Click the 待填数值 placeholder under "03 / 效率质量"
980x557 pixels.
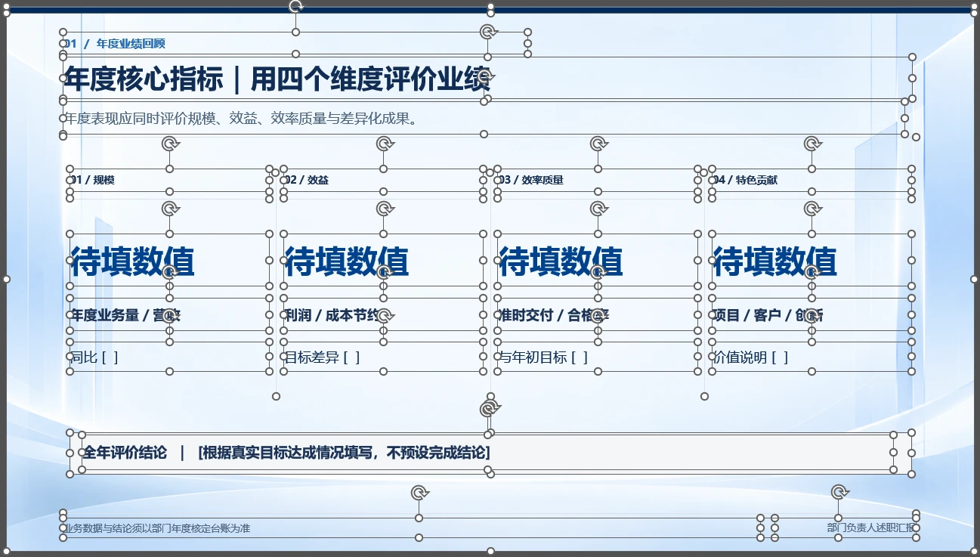point(561,261)
